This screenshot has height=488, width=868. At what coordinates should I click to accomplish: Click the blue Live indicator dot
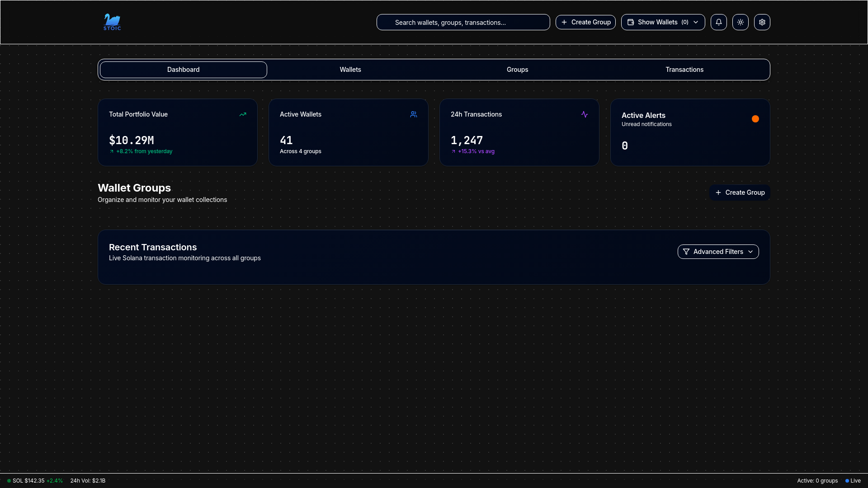click(x=847, y=481)
